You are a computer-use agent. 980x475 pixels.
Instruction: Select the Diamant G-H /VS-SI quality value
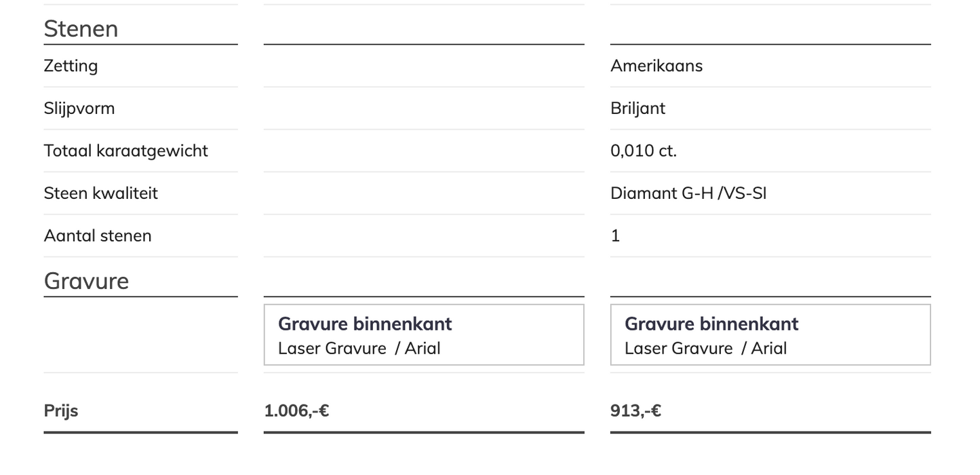click(688, 193)
